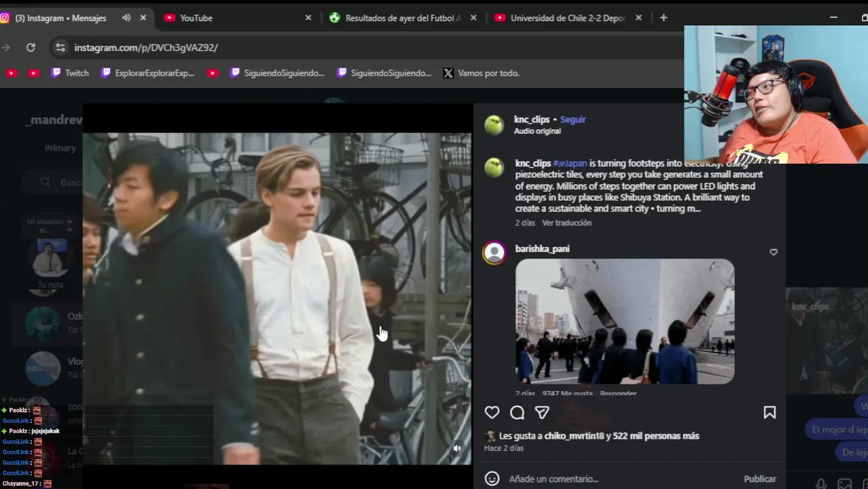Close the Instagram Mensajes tab
The width and height of the screenshot is (868, 489).
click(143, 18)
